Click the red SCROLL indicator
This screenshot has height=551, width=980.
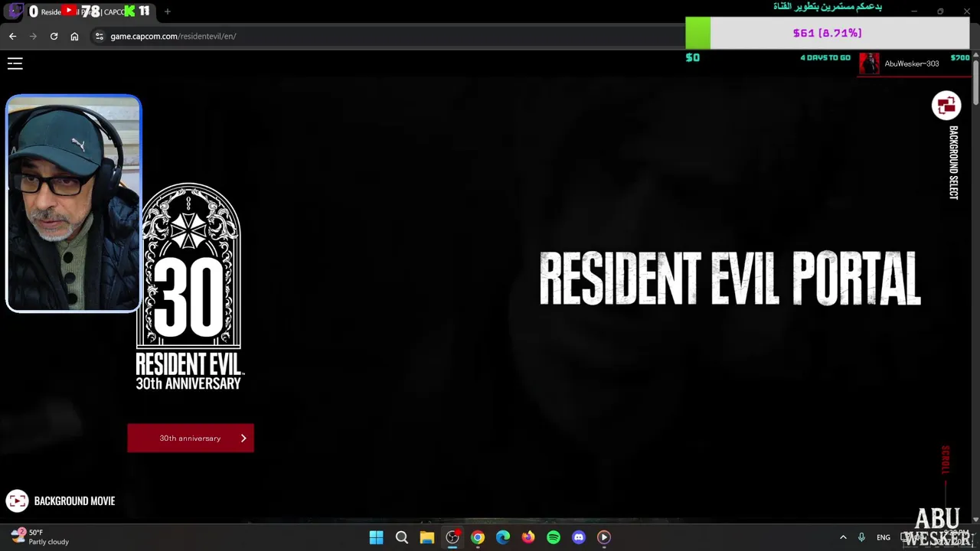coord(945,460)
